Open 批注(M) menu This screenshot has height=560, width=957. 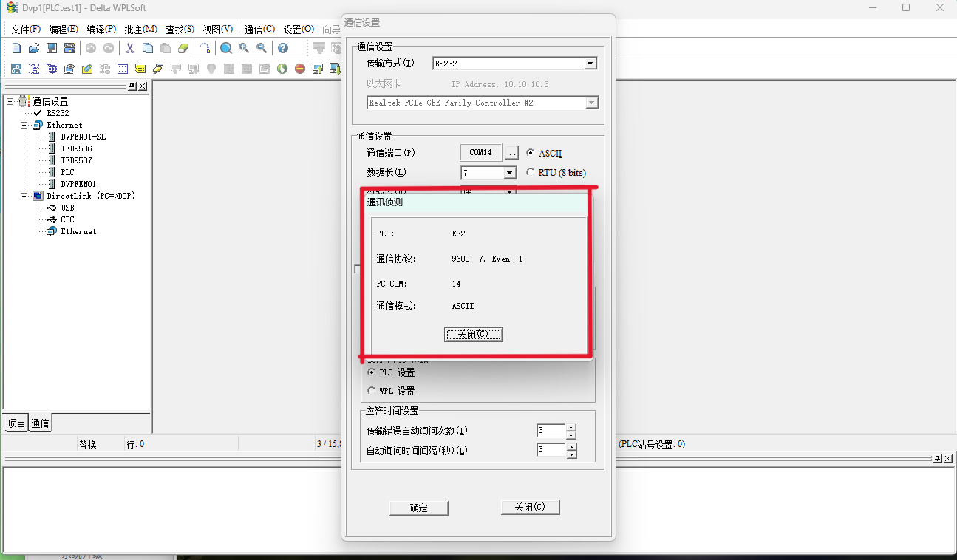point(140,30)
